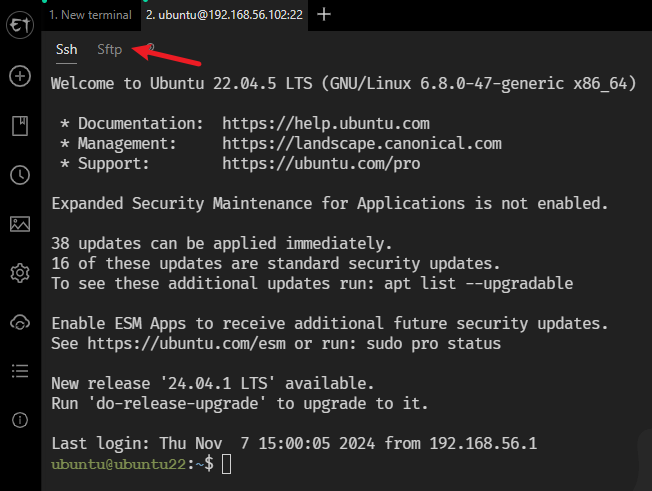This screenshot has height=491, width=652.
Task: Click the '* Management:' label
Action: pyautogui.click(x=119, y=143)
